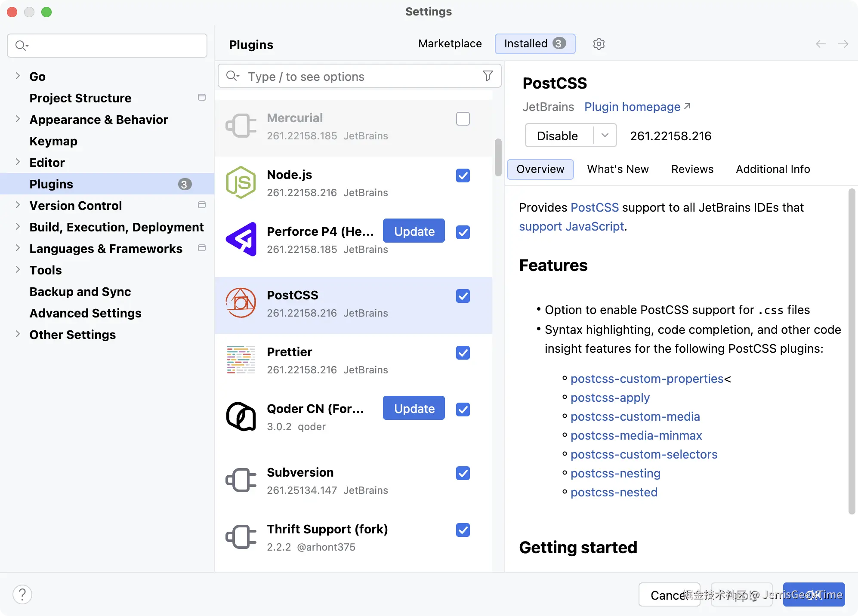Click the Plugins update count badge in sidebar
This screenshot has height=616, width=858.
click(185, 184)
